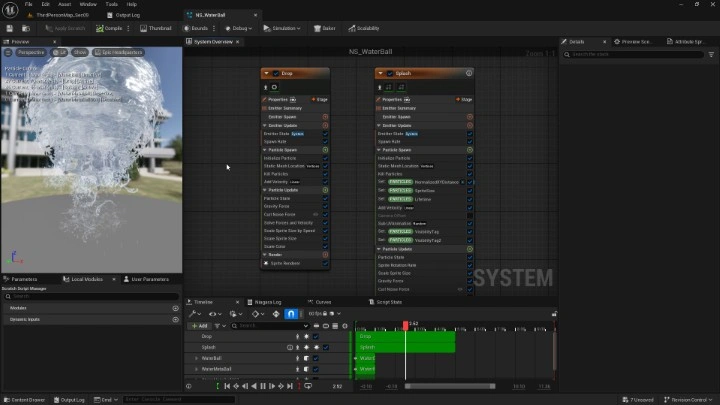Expand the WaterBall track in timeline

click(196, 358)
